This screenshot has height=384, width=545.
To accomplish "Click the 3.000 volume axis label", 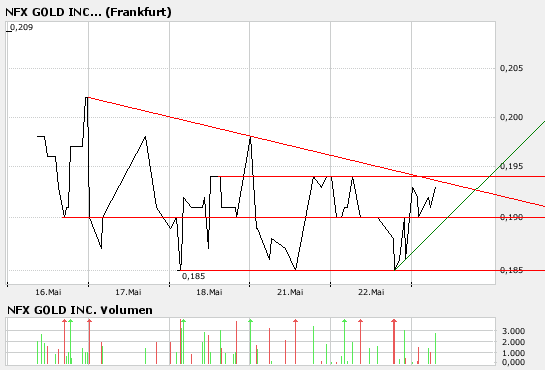I will point(513,331).
